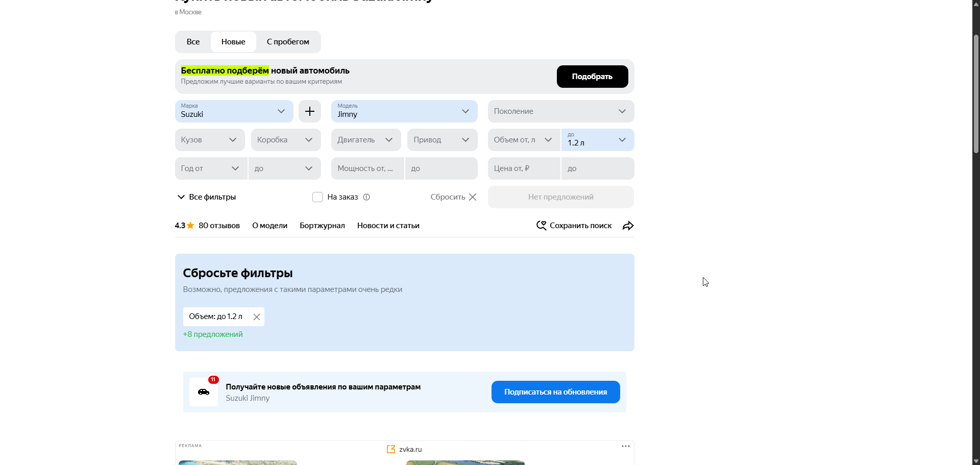Open the 80 отзывов reviews link
Image resolution: width=980 pixels, height=465 pixels.
click(219, 226)
